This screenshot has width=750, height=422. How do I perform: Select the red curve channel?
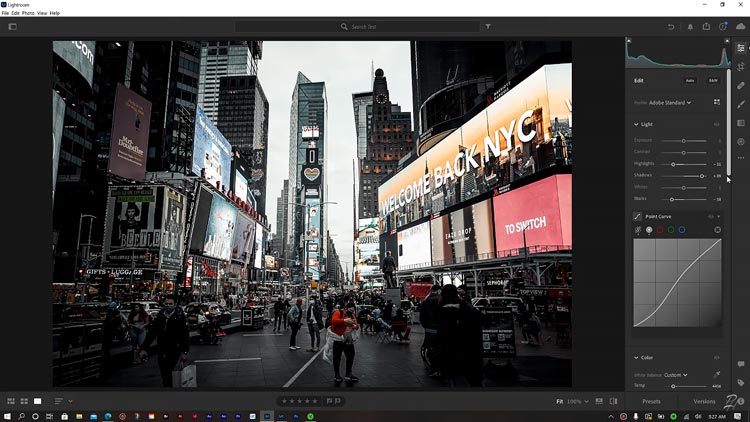(x=660, y=230)
